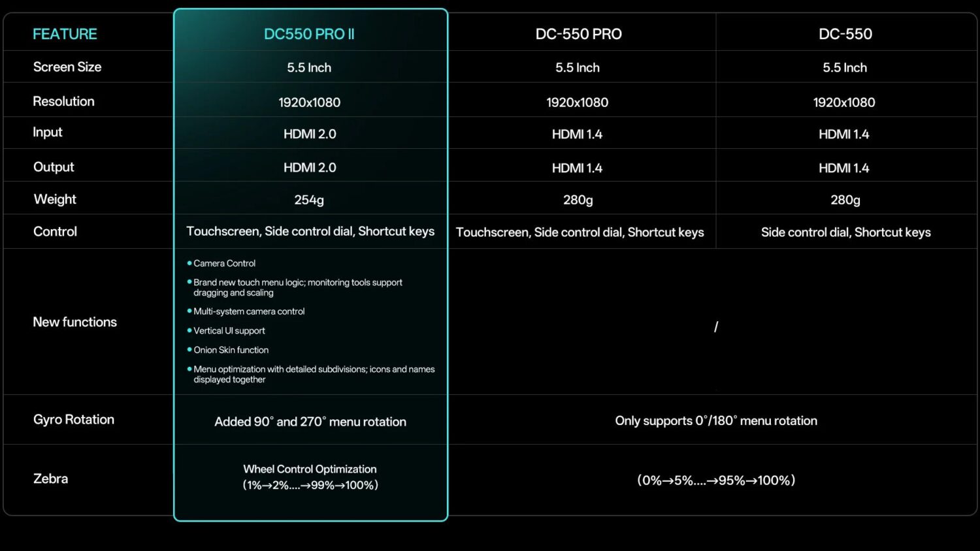
Task: Click the Resolution row label
Action: click(x=63, y=101)
